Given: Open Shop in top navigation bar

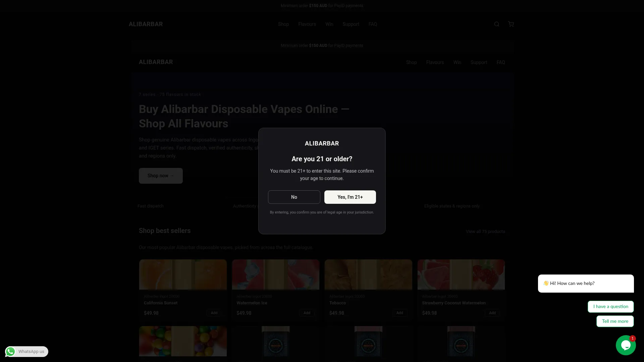Looking at the screenshot, I should coord(283,24).
